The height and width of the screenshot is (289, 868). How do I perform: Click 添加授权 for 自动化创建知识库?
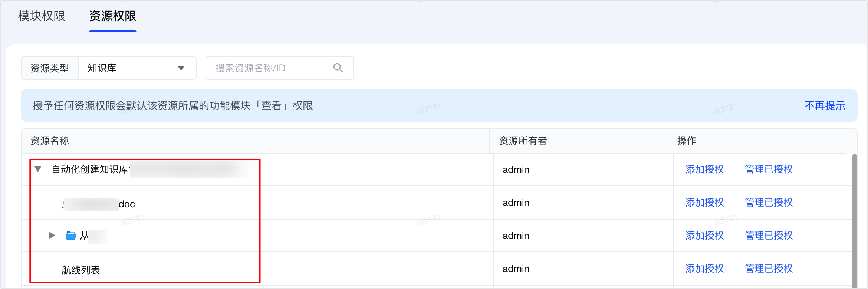tap(704, 169)
